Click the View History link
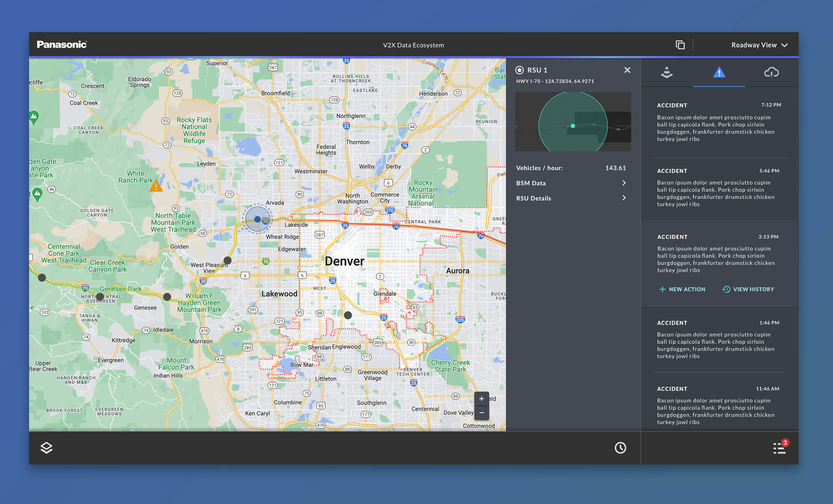833x504 pixels. pos(748,289)
